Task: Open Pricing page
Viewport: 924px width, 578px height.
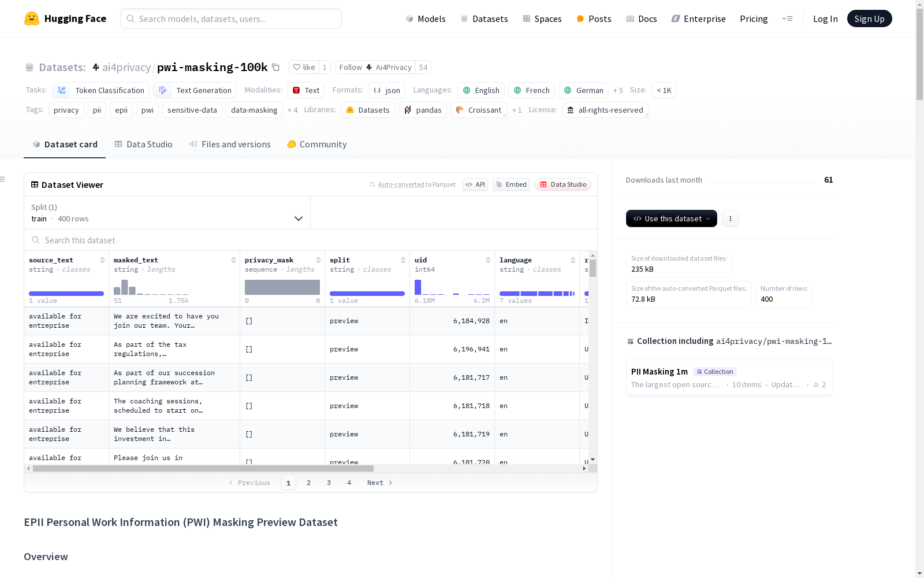Action: pos(754,18)
